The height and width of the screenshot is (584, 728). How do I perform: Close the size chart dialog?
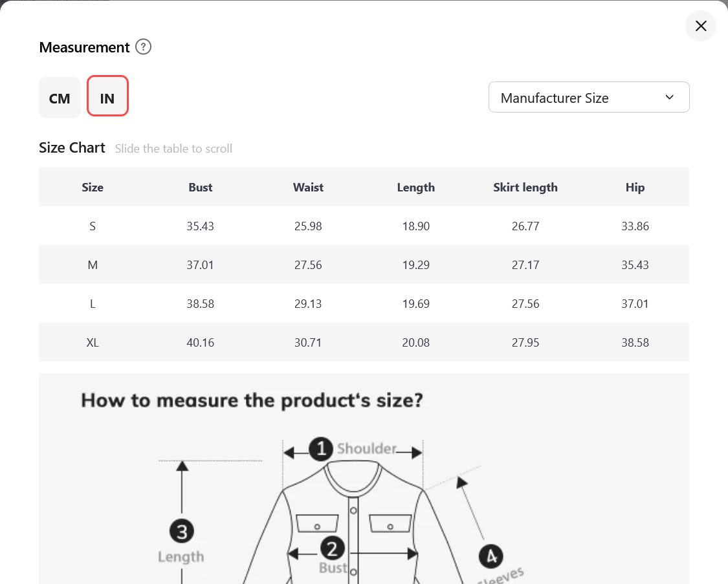tap(701, 26)
